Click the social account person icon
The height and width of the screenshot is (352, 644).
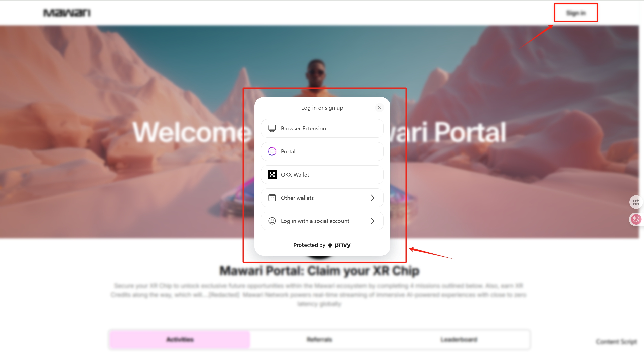point(272,221)
